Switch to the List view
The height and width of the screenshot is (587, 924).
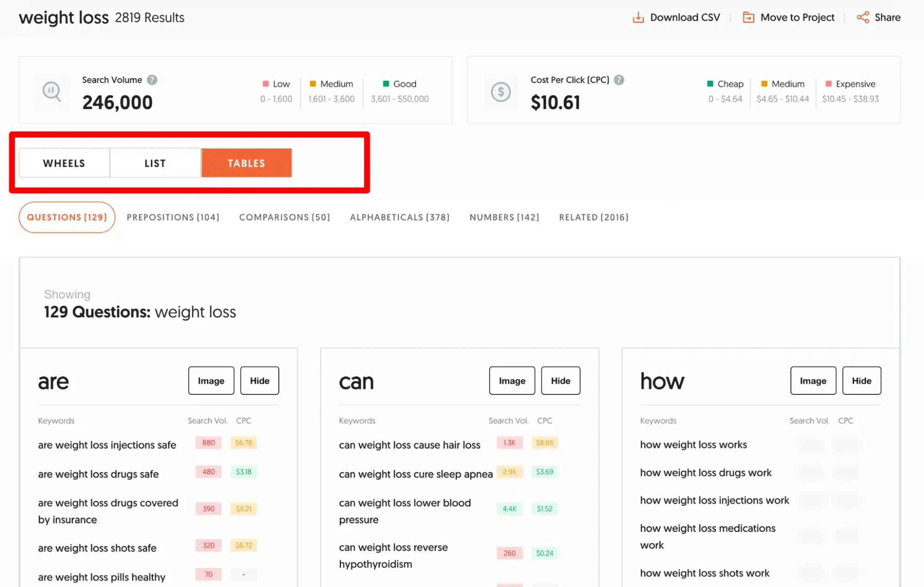pos(155,163)
